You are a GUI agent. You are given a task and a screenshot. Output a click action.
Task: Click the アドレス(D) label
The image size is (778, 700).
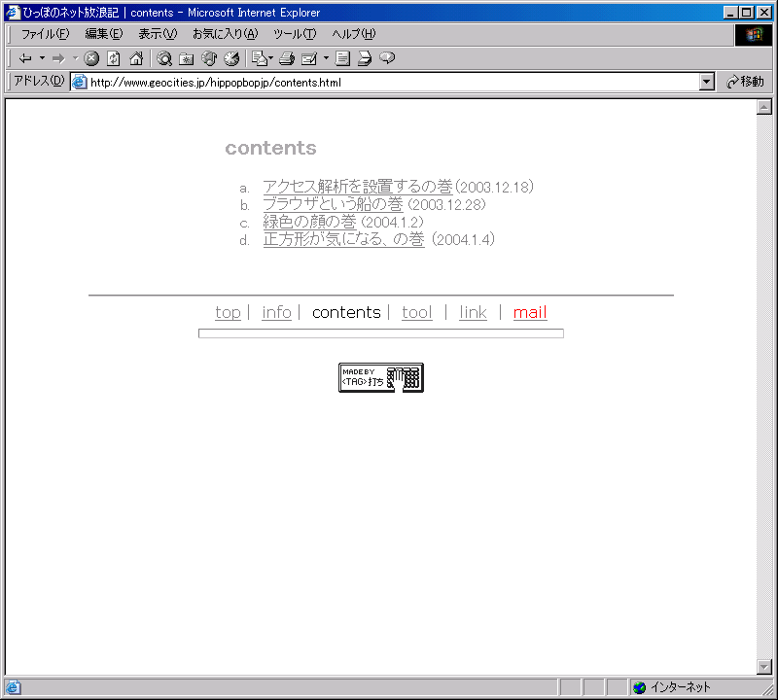pos(39,81)
